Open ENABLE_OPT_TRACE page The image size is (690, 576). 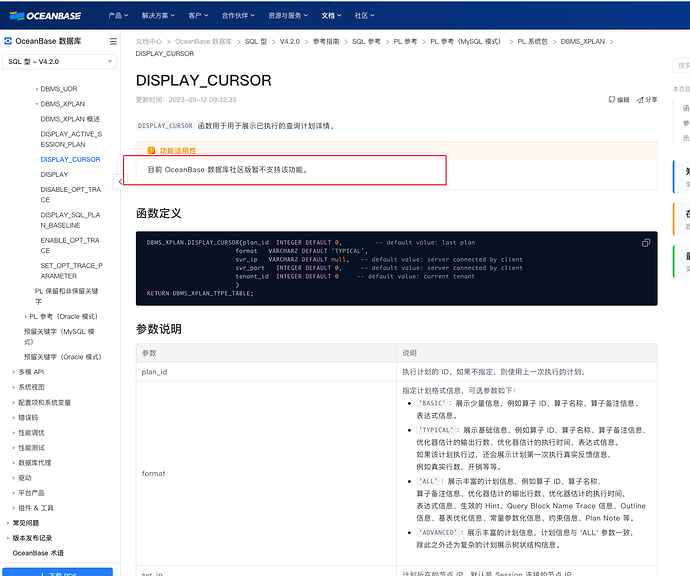pos(70,246)
